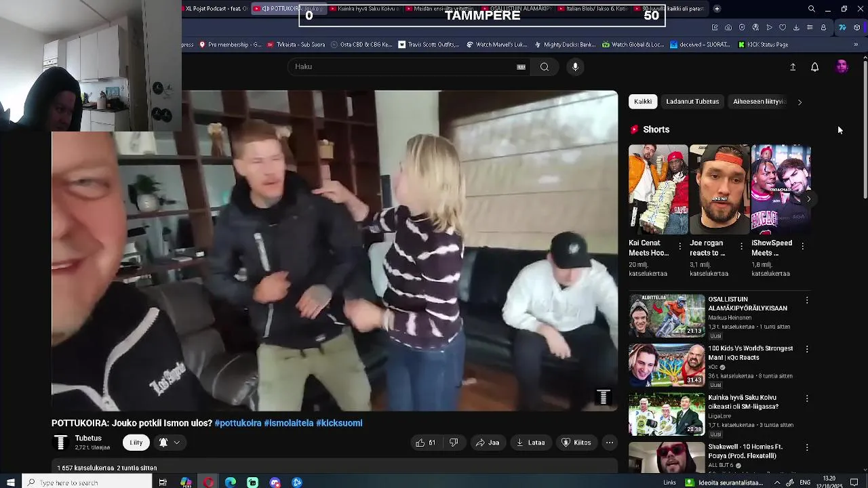Switch to the Italian Blob browser tab
Image resolution: width=868 pixels, height=488 pixels.
click(x=593, y=9)
